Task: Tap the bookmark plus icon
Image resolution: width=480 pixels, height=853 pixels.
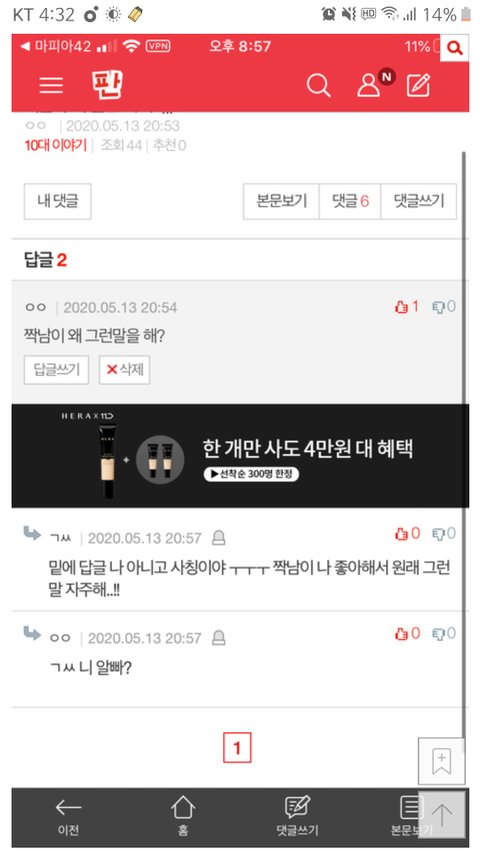Action: coord(441,761)
